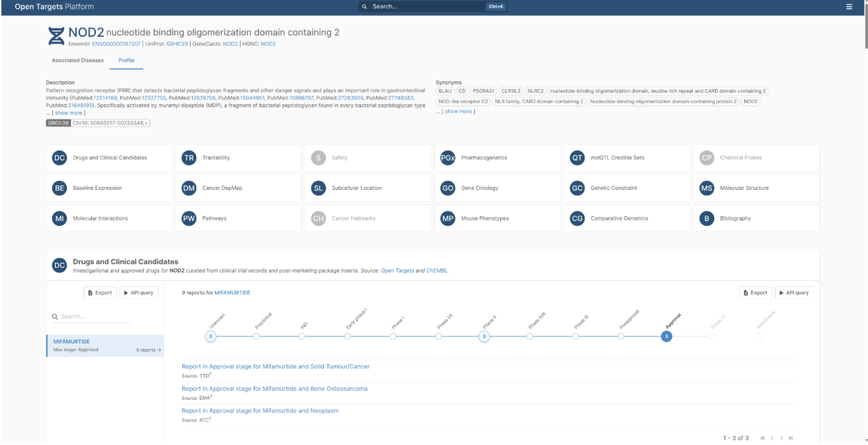Focus the header Search box
The width and height of the screenshot is (868, 445).
pos(432,7)
